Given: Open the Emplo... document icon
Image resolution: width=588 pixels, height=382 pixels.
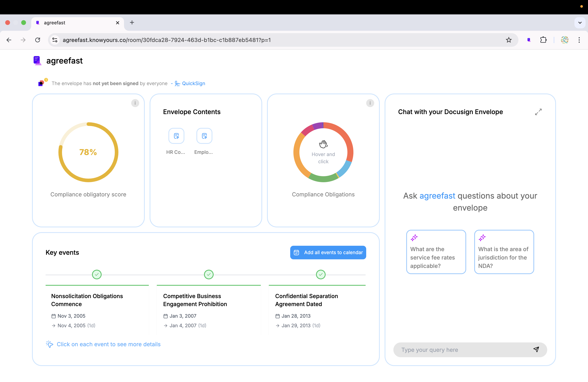Looking at the screenshot, I should (204, 136).
